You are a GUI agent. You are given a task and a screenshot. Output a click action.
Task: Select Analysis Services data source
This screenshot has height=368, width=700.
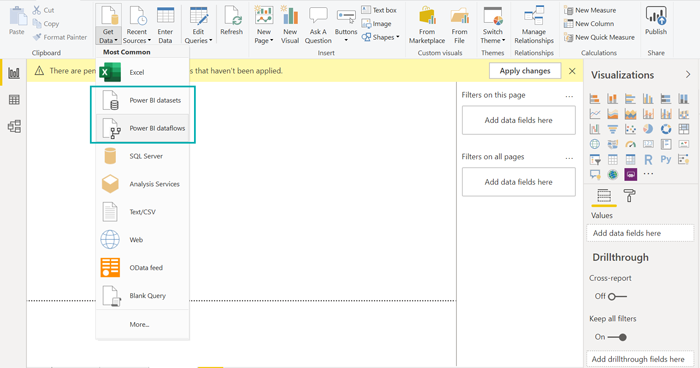pos(142,184)
